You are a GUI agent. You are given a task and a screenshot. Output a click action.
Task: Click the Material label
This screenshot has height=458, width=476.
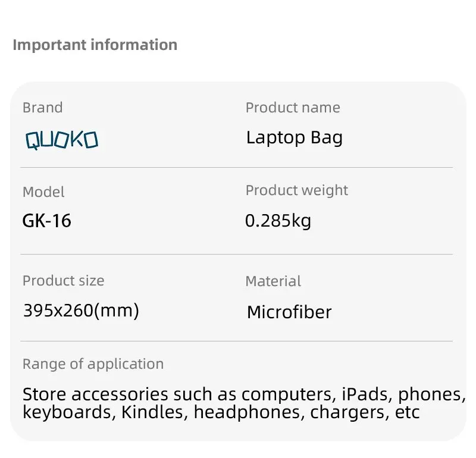click(x=273, y=281)
